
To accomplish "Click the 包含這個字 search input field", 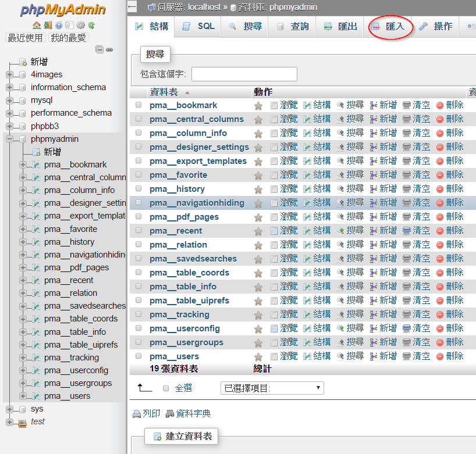I will point(244,74).
